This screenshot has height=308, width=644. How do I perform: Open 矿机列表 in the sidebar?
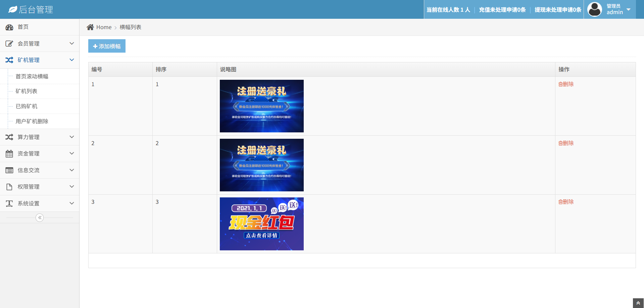pos(27,91)
